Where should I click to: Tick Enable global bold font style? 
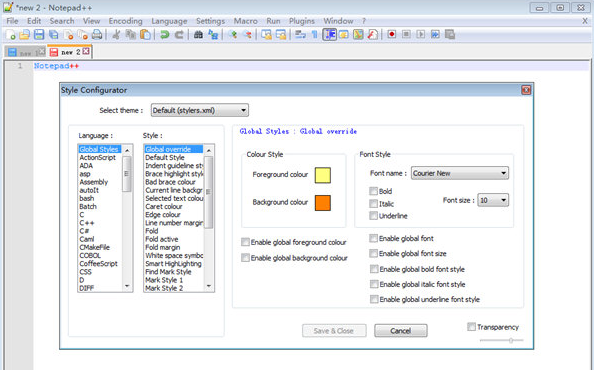point(374,269)
